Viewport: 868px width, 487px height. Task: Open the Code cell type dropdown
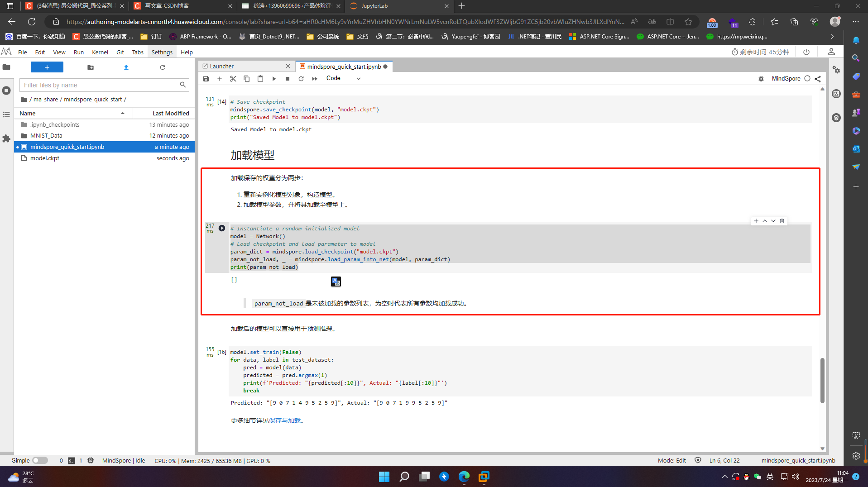[343, 78]
